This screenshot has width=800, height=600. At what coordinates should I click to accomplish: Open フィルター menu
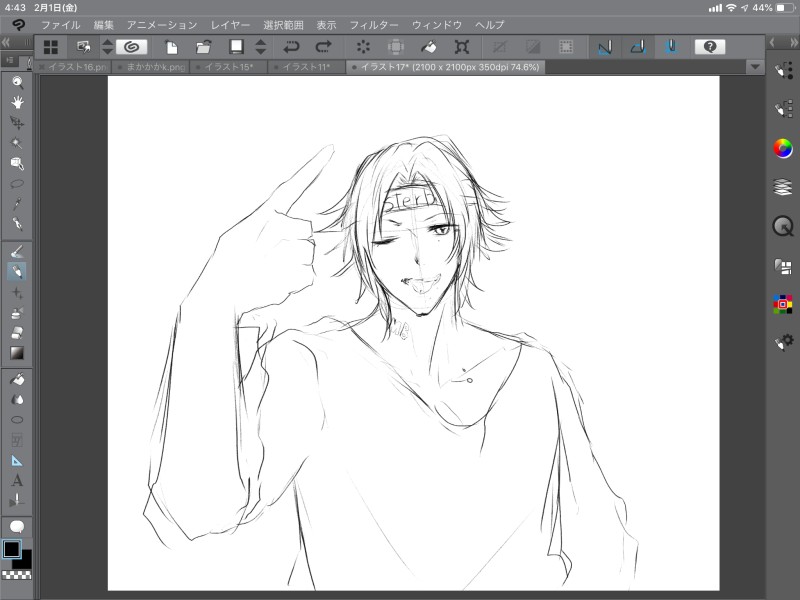point(373,24)
